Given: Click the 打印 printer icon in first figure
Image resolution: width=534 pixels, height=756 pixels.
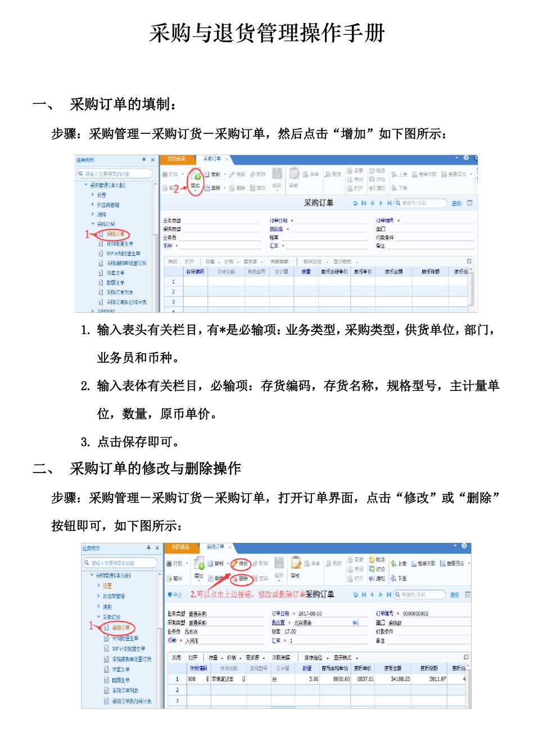Looking at the screenshot, I should [165, 174].
